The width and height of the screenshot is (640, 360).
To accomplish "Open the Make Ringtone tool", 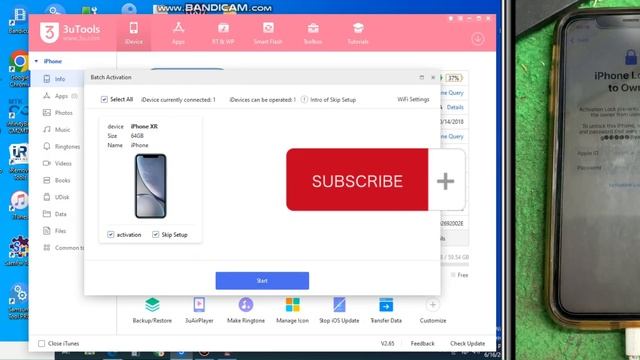I will (x=246, y=311).
